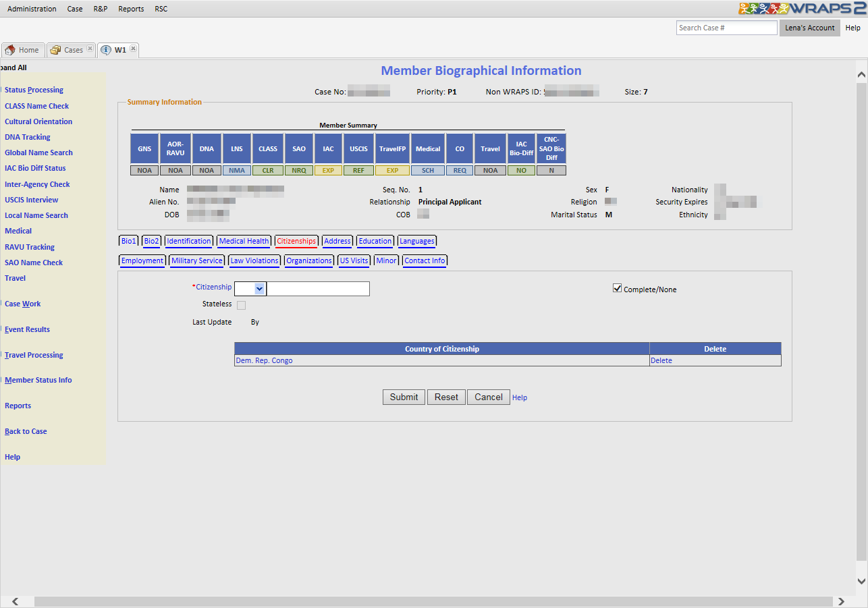Open DNA Tracking in the sidebar
Screen dimensions: 868x608
[28, 137]
